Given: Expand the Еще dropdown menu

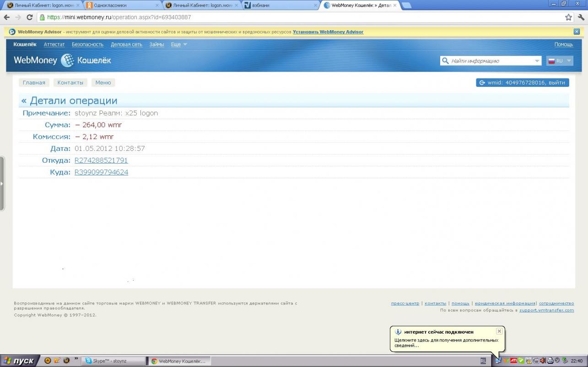Looking at the screenshot, I should 179,44.
